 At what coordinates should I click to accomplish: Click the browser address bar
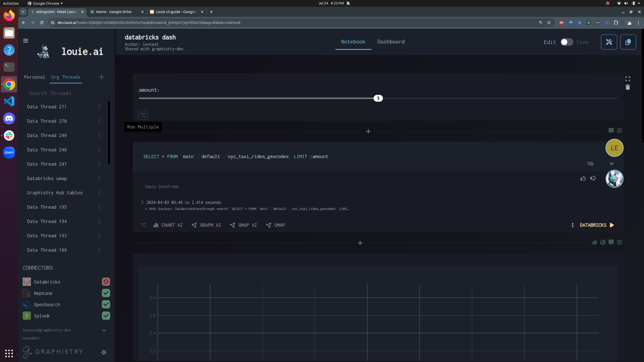(292, 23)
